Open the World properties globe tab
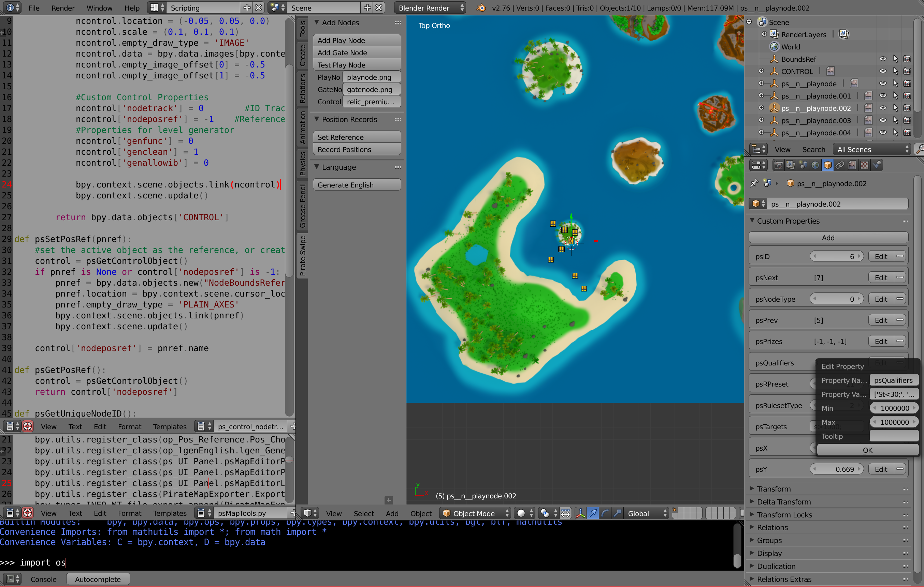This screenshot has height=587, width=924. coord(815,165)
